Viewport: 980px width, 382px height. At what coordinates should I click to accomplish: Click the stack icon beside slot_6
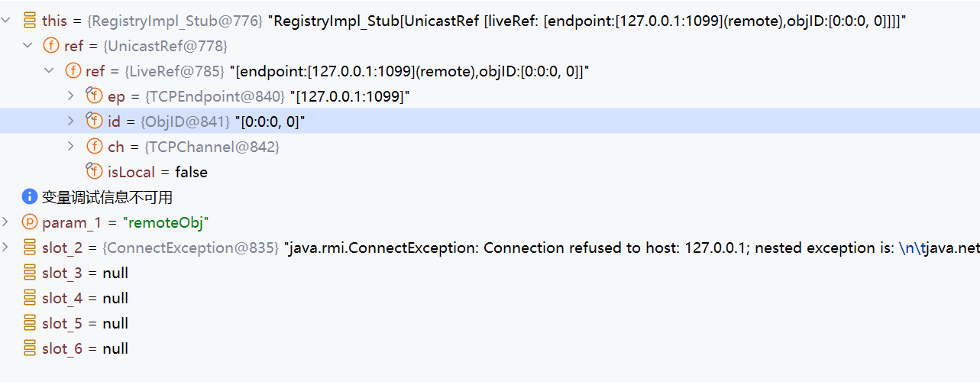coord(30,348)
